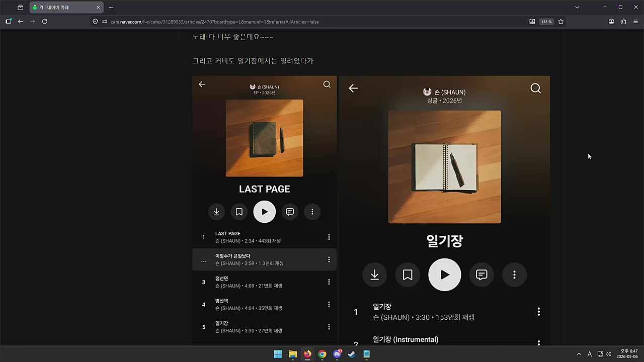Open options for track 밤산책
The width and height of the screenshot is (644, 362).
tap(329, 304)
